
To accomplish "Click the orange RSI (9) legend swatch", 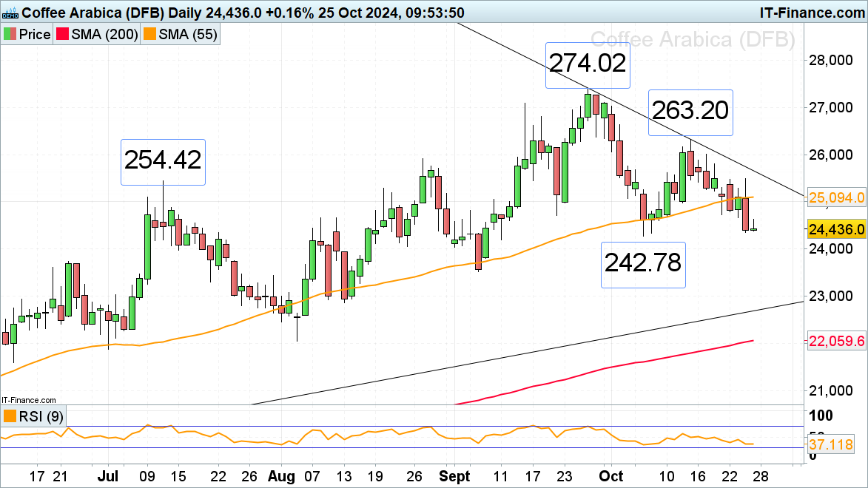I will [10, 416].
